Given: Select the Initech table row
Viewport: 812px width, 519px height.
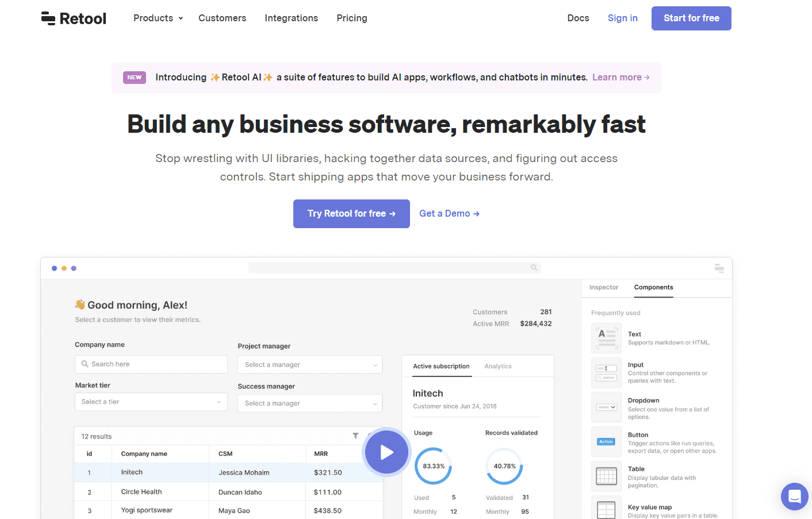Looking at the screenshot, I should (x=228, y=472).
